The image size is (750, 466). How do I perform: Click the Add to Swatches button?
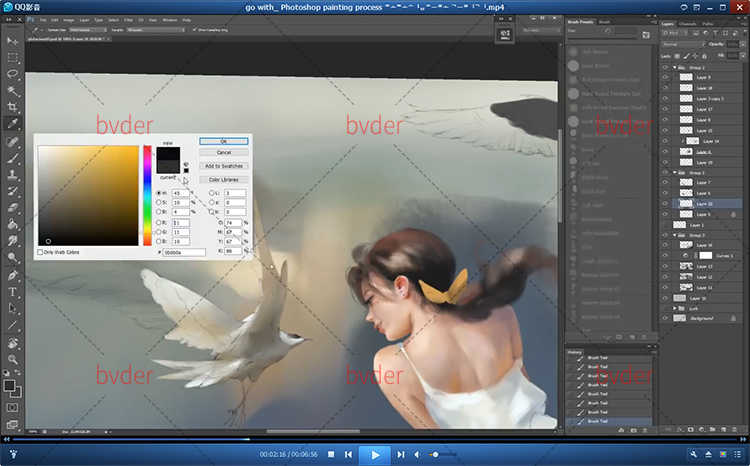click(224, 165)
